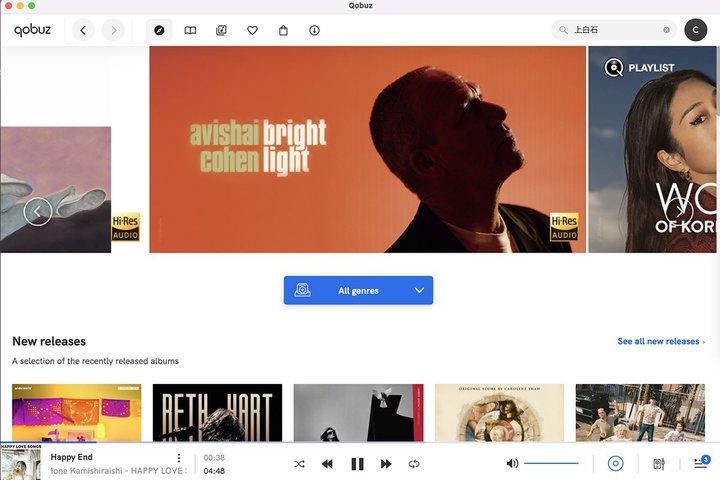Open the Magazine book icon
The image size is (720, 480).
pos(190,30)
